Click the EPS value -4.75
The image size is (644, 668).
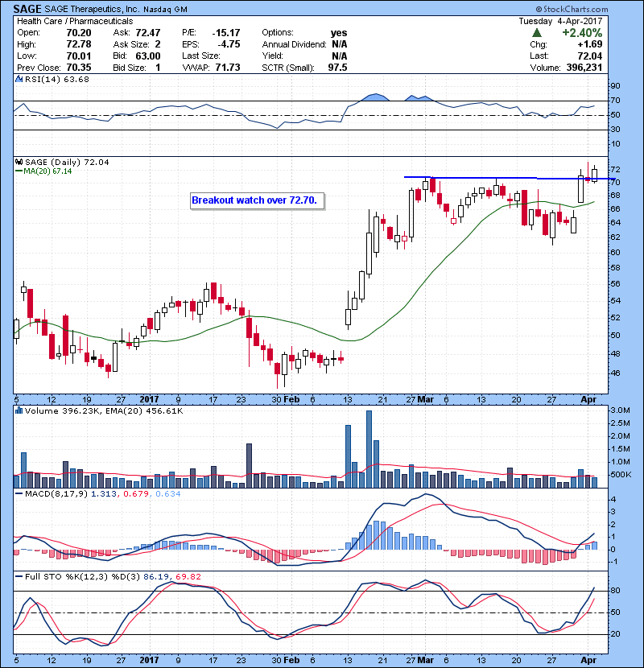[229, 44]
